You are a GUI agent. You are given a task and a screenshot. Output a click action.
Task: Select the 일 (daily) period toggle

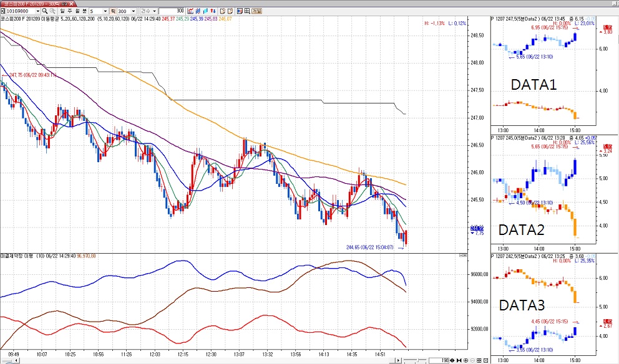[61, 11]
